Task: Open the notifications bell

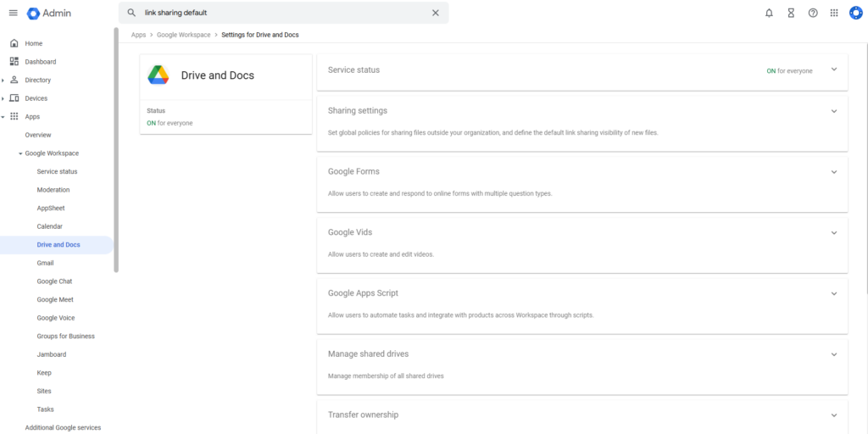Action: [769, 13]
